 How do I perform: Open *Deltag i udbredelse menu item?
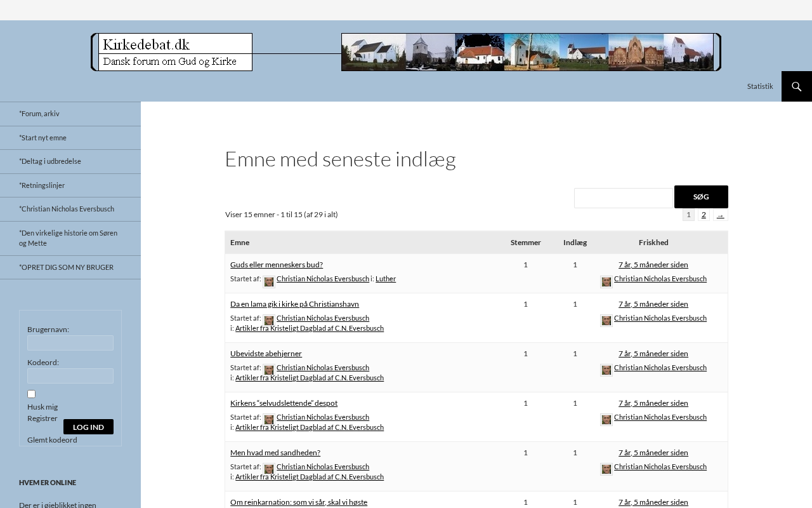pos(70,161)
